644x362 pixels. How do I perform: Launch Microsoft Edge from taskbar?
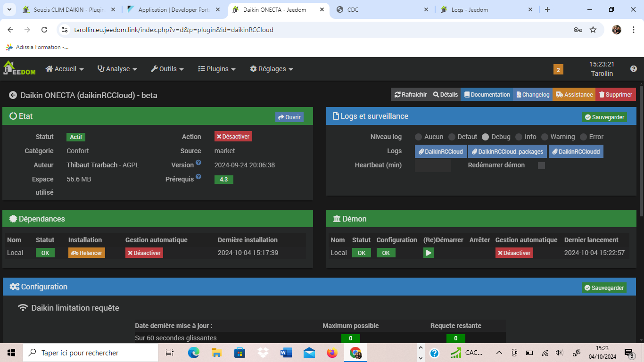[x=193, y=353]
